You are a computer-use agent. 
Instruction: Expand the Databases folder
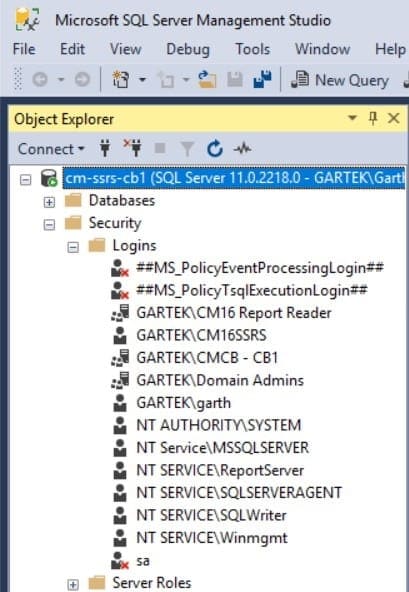tap(49, 202)
